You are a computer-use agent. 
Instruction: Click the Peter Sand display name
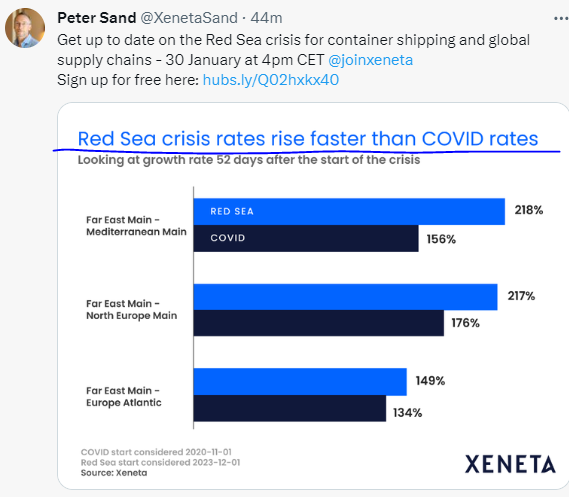pyautogui.click(x=97, y=17)
